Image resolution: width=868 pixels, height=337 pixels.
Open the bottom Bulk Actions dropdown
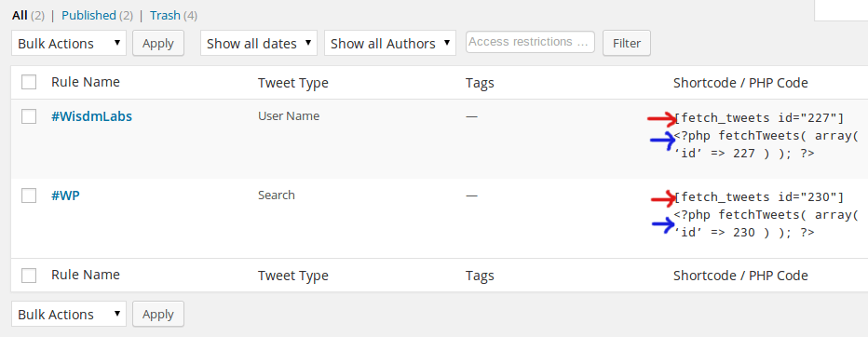69,314
